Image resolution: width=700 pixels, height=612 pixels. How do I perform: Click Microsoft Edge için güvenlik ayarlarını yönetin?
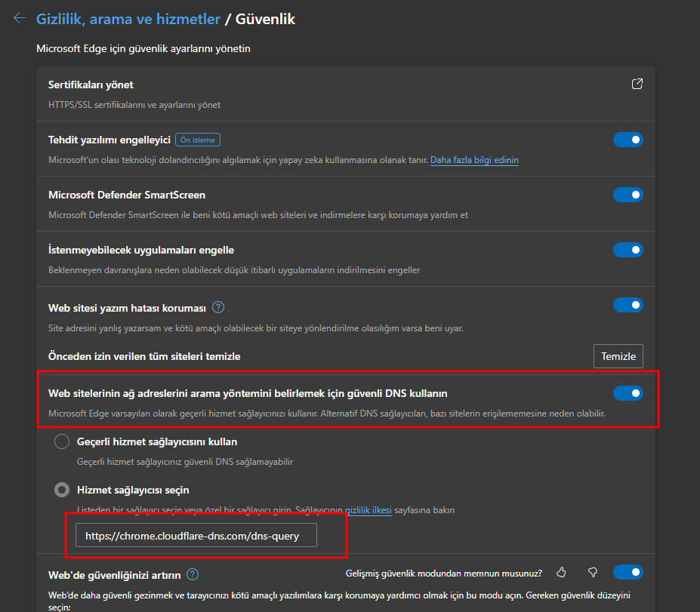click(143, 48)
